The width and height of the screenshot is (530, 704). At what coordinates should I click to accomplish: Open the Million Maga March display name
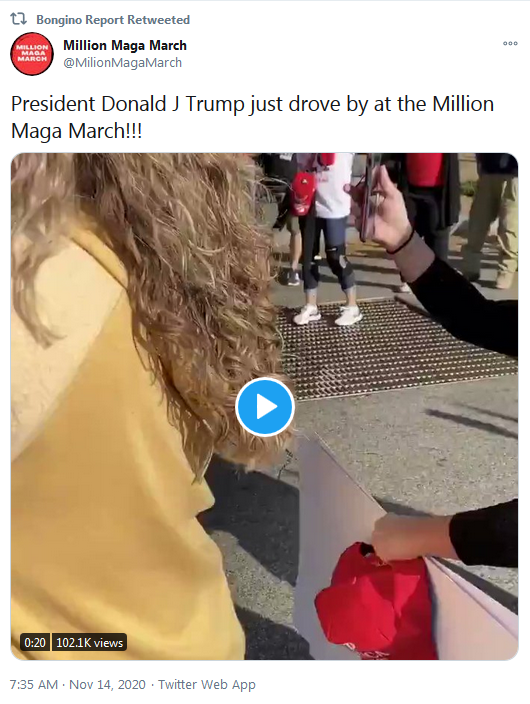coord(125,45)
